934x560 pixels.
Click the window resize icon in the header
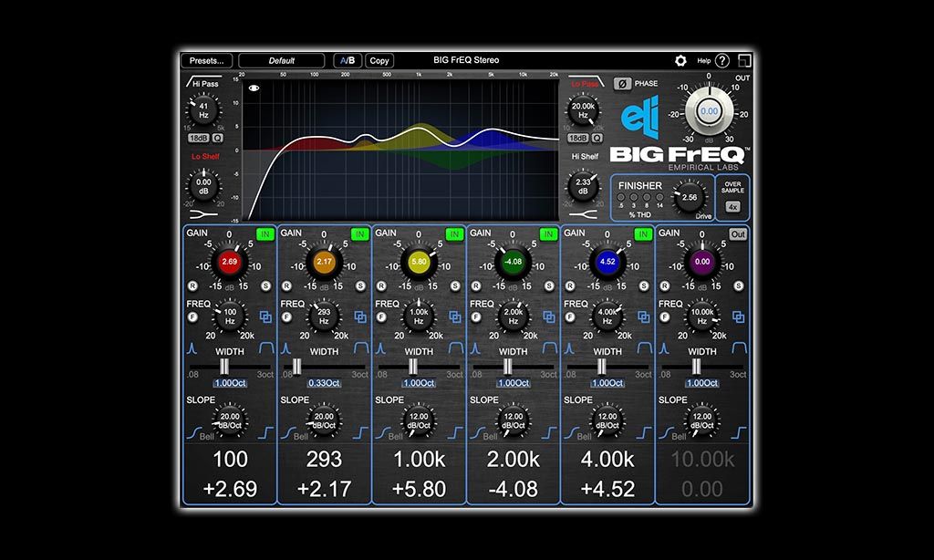[x=744, y=61]
